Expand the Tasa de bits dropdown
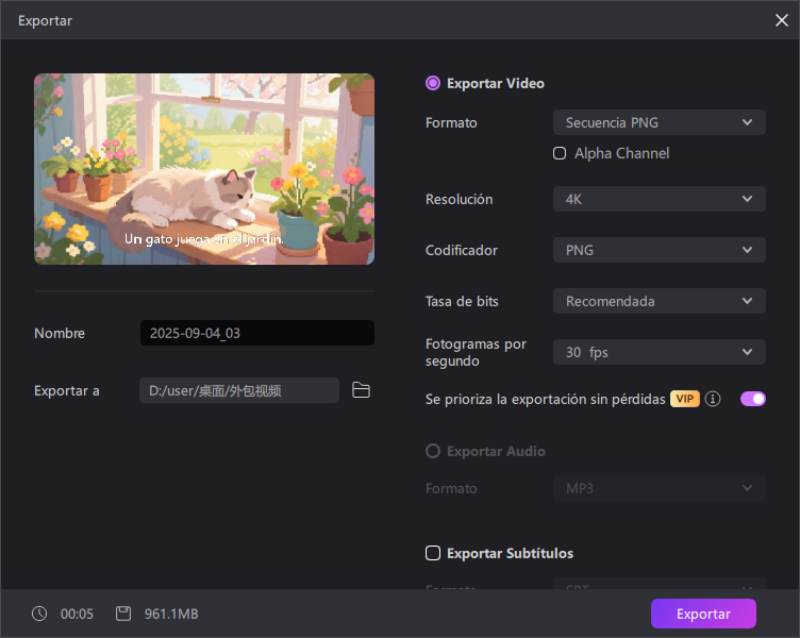800x638 pixels. 659,301
